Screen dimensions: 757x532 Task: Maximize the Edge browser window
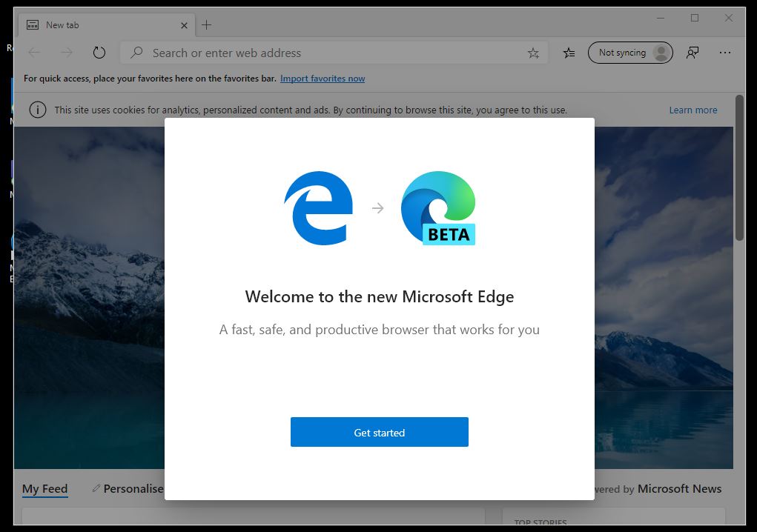point(695,18)
